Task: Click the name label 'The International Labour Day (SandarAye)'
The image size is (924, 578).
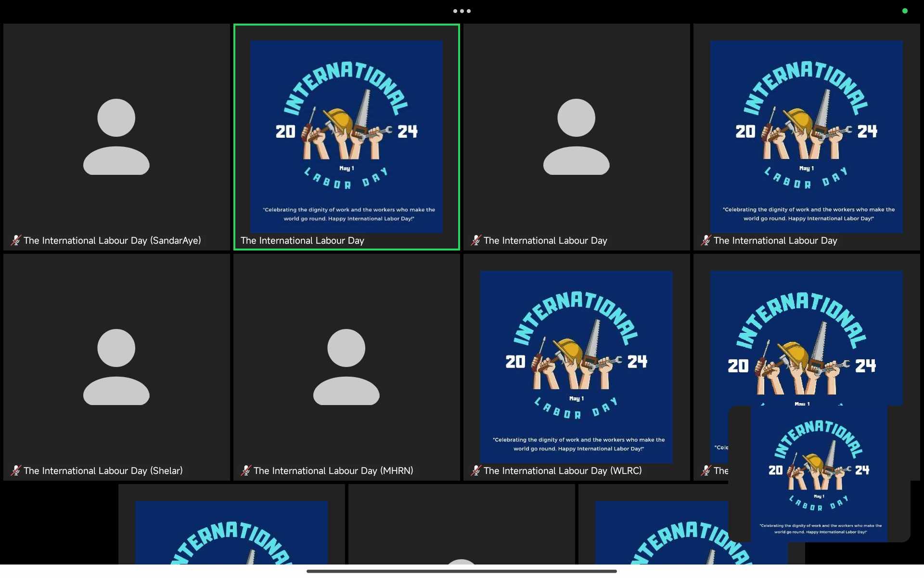Action: tap(112, 240)
